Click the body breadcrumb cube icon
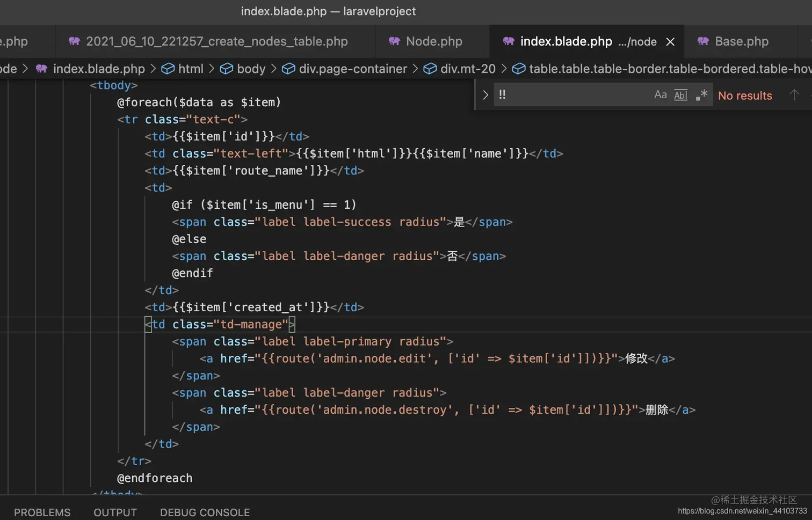This screenshot has height=520, width=812. pos(227,69)
